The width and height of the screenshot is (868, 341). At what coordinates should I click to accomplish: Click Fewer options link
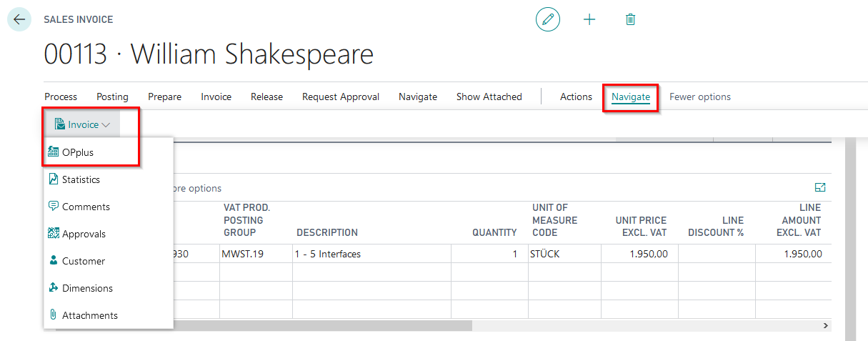tap(699, 97)
